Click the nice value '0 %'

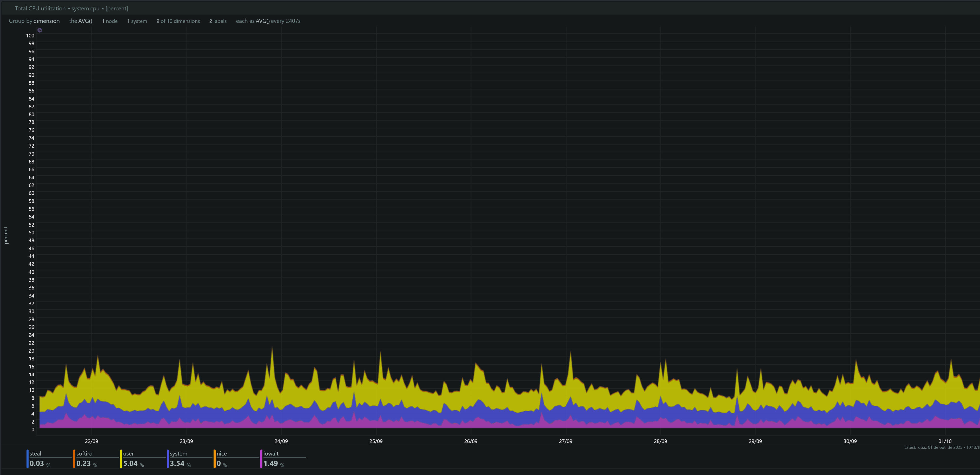(222, 464)
